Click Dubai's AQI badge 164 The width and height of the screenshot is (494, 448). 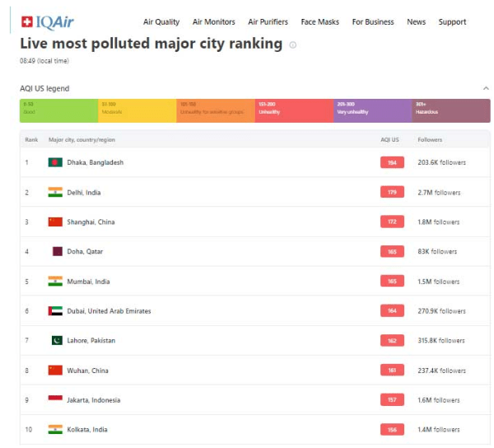click(x=392, y=311)
